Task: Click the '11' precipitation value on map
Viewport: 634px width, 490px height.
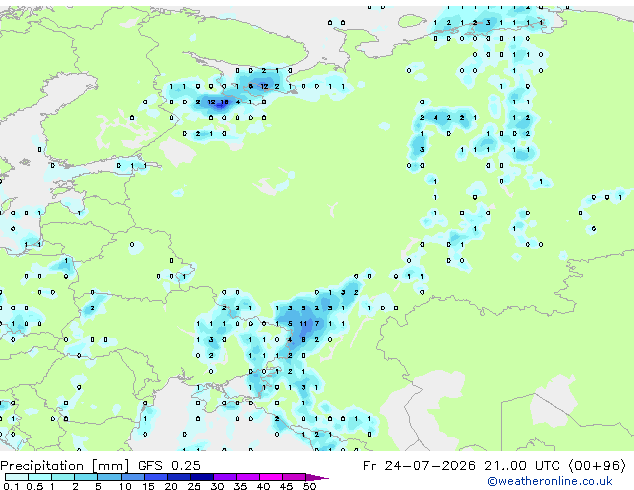Action: [x=303, y=323]
